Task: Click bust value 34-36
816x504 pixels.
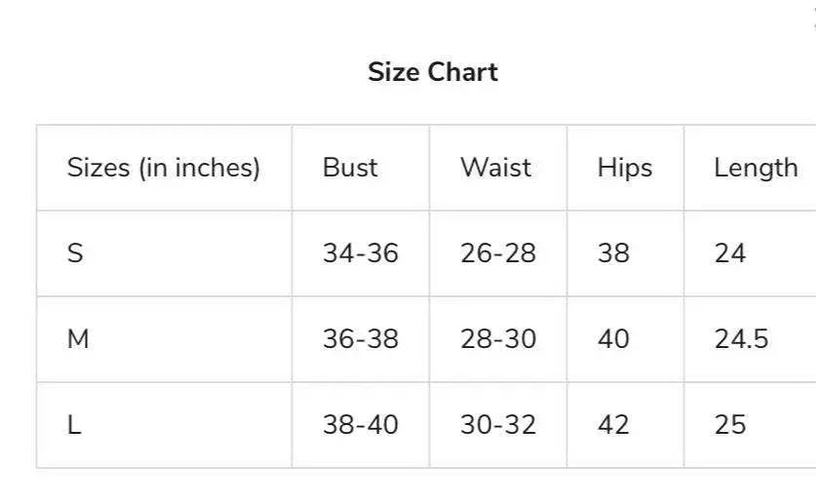Action: click(x=361, y=253)
